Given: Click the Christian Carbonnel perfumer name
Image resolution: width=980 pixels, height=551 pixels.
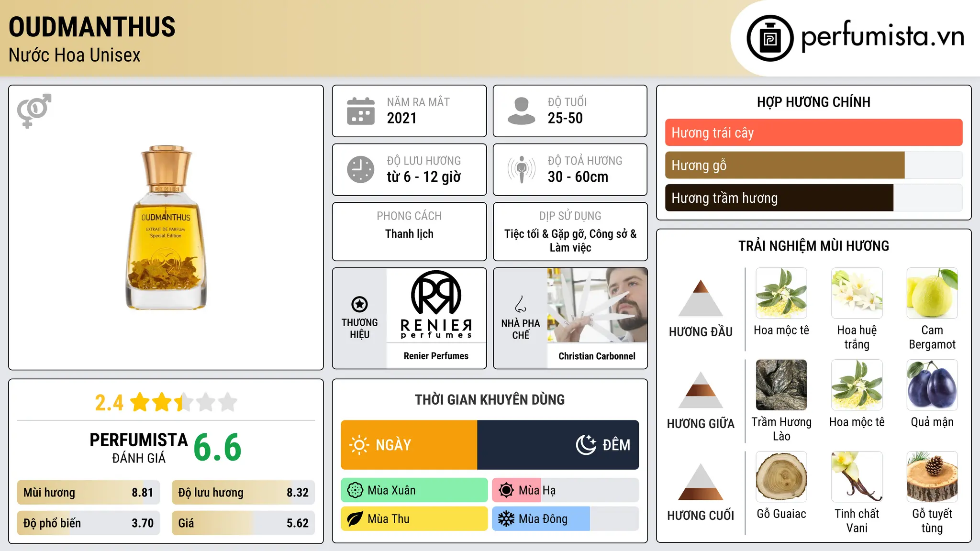Looking at the screenshot, I should [597, 356].
